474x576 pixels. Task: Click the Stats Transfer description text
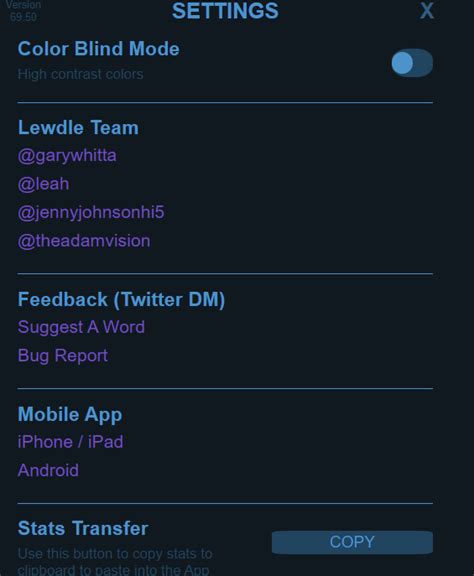click(115, 561)
